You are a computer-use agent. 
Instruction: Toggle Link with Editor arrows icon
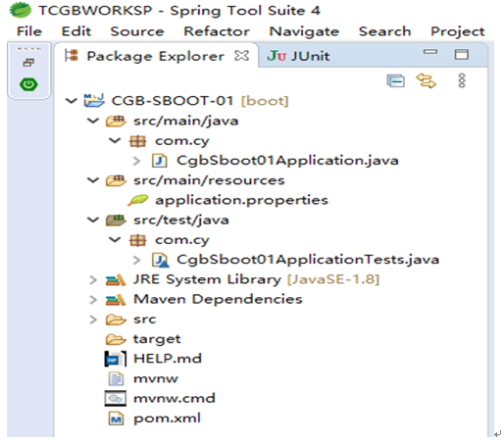(426, 80)
